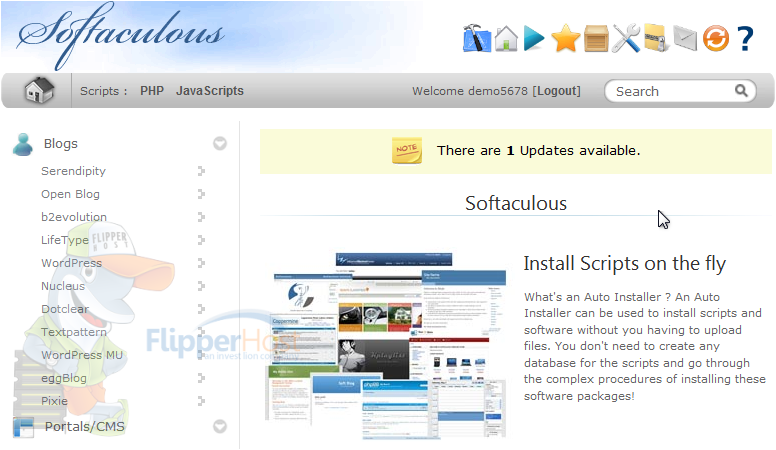Click arrow next to Pixie
Screen dimensions: 776x450
click(200, 401)
